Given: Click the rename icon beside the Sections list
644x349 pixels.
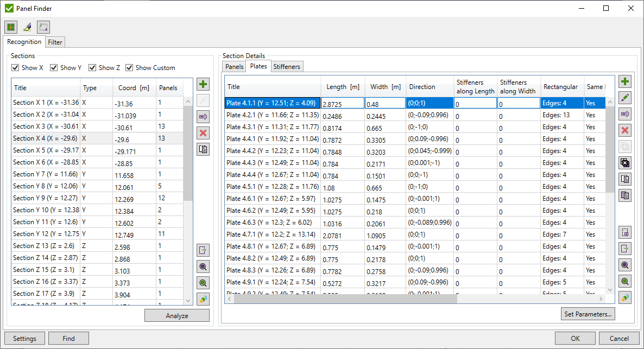Looking at the screenshot, I should (203, 117).
